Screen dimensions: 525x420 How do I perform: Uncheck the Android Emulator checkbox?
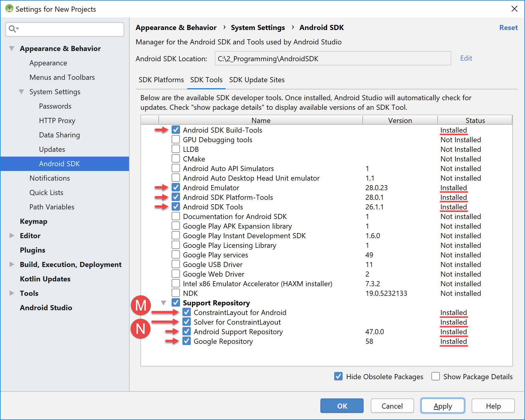click(176, 187)
